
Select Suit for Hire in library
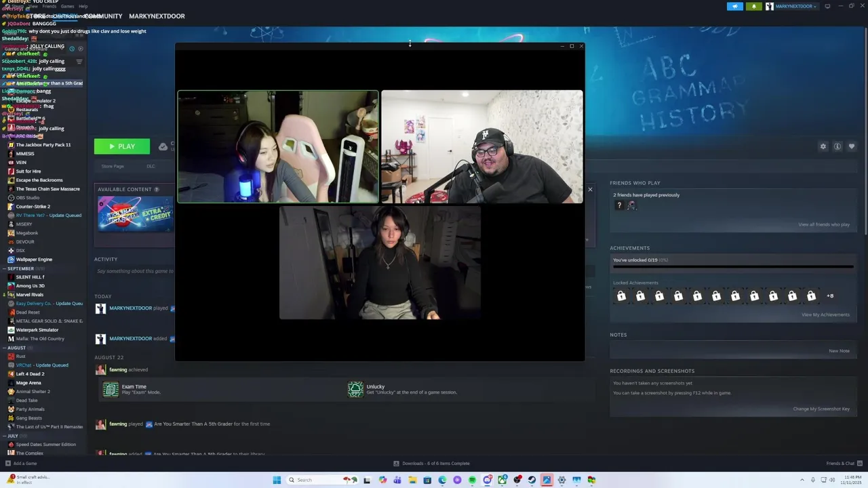point(28,171)
